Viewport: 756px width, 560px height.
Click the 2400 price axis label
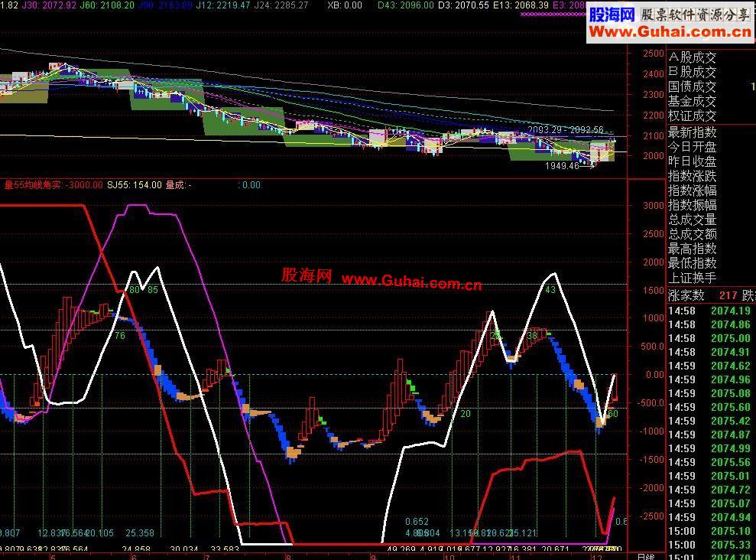(x=654, y=73)
